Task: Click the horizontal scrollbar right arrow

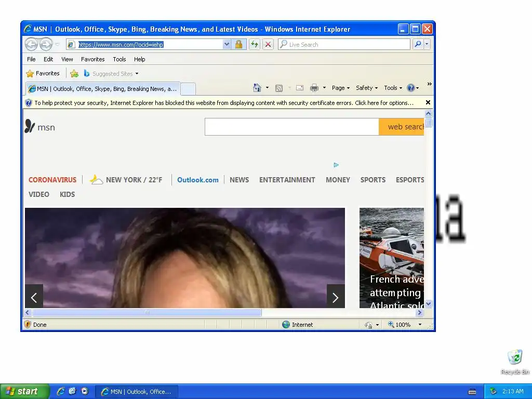Action: tap(420, 312)
